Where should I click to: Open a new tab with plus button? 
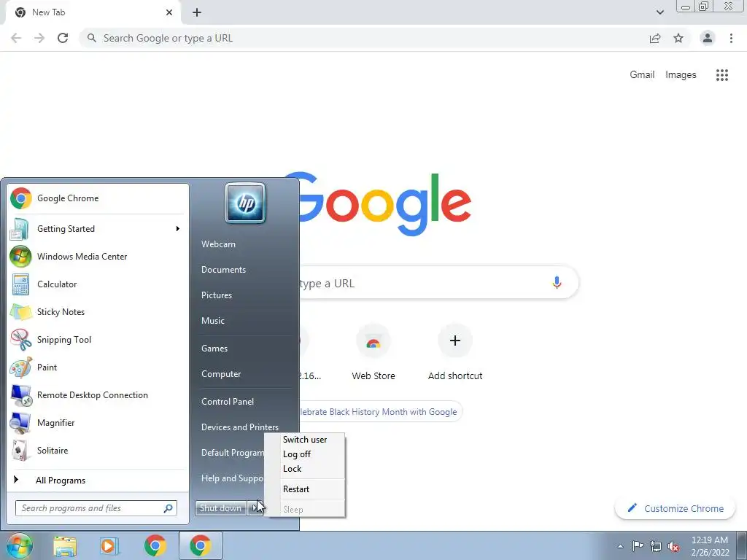click(197, 12)
